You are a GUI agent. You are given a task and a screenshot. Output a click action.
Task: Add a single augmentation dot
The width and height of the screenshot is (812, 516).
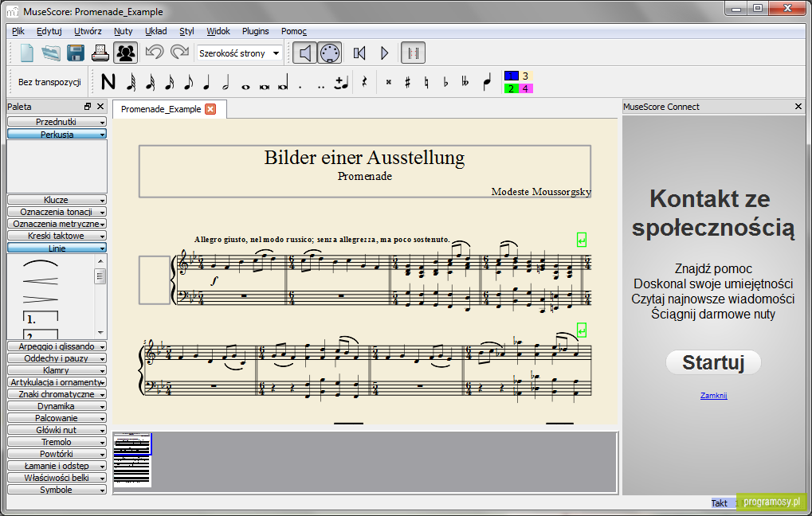pyautogui.click(x=300, y=86)
